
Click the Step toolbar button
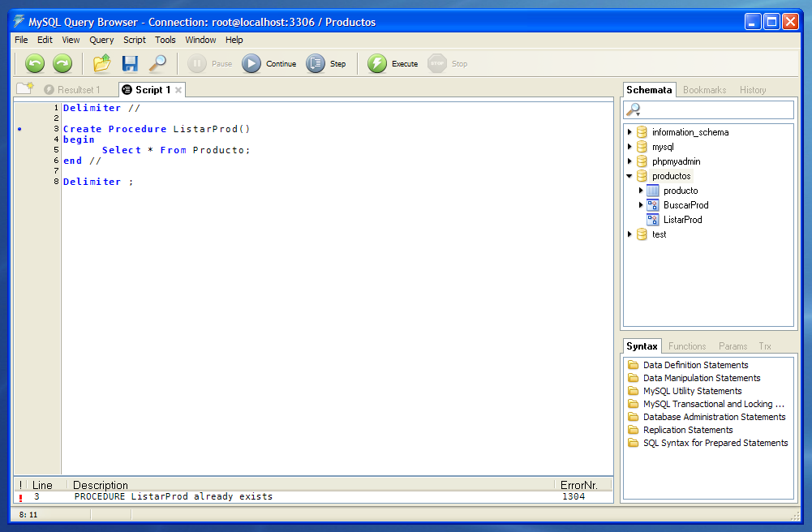pos(326,63)
